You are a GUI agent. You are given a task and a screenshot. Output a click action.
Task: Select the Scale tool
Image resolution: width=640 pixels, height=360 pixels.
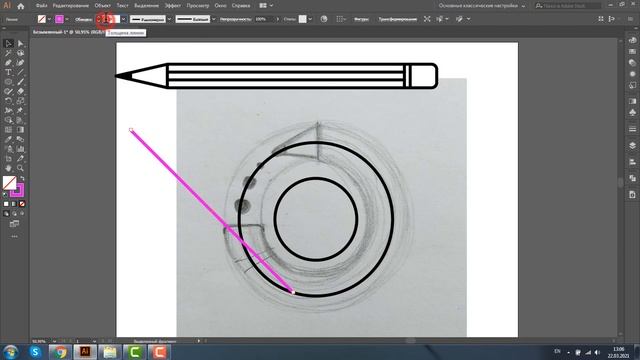pos(20,101)
